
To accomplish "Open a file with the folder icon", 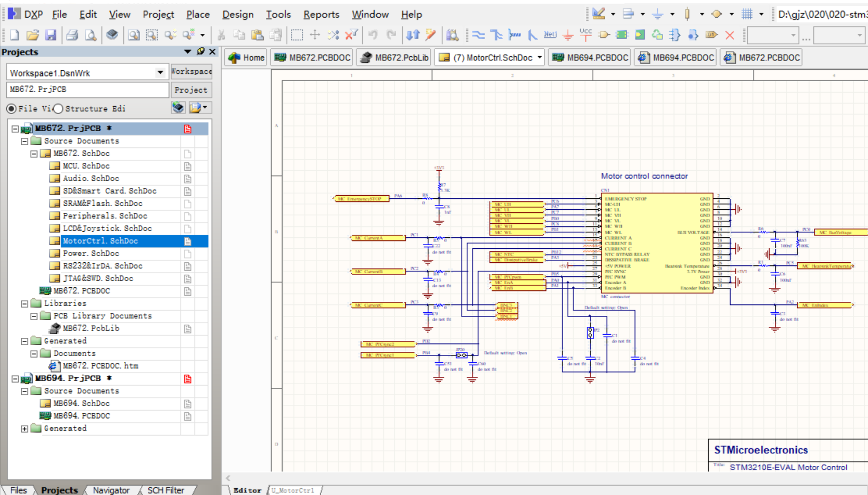I will coord(32,35).
